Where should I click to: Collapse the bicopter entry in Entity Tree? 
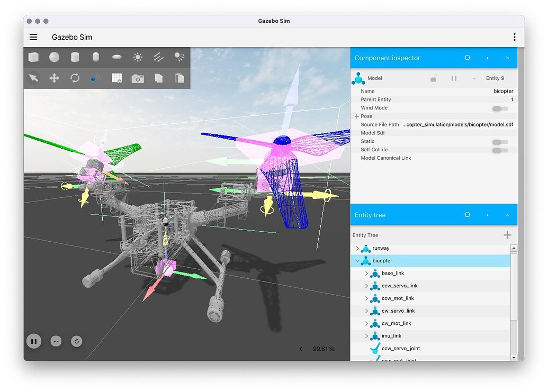click(x=358, y=260)
